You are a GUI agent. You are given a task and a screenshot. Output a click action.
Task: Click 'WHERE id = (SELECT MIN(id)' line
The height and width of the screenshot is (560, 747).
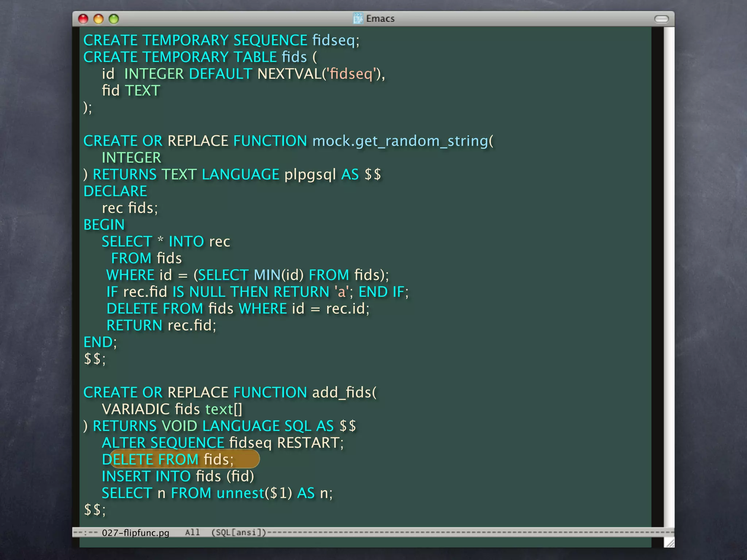tap(248, 275)
